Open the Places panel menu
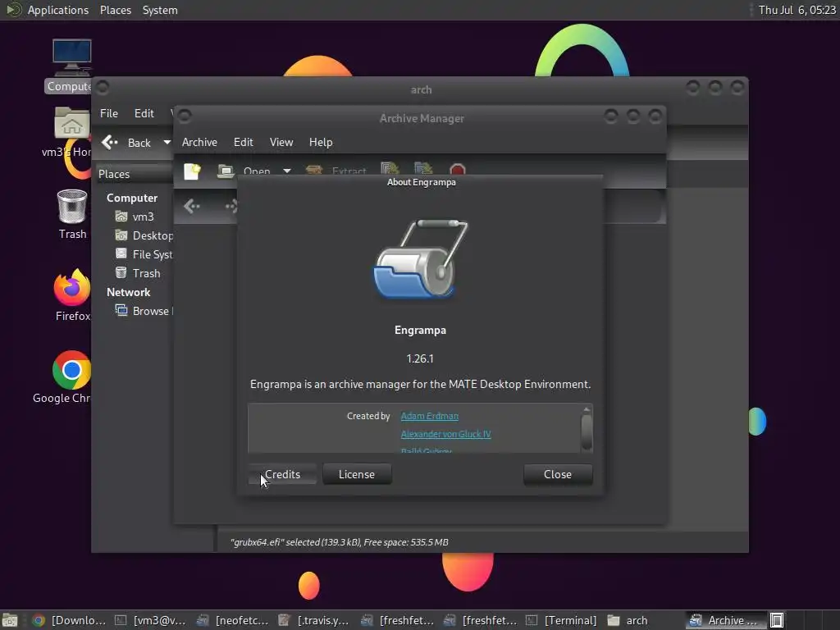840x630 pixels. (x=115, y=10)
